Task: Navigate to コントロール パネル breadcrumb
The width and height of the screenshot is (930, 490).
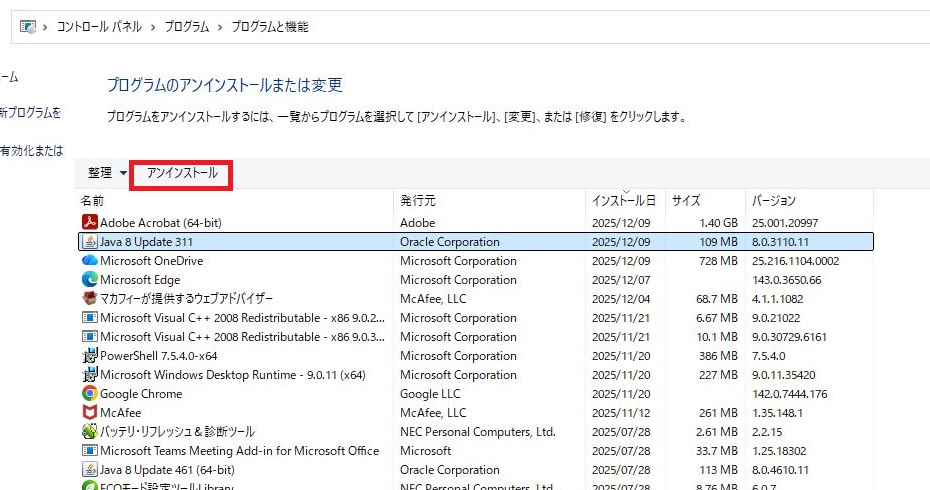Action: point(98,27)
